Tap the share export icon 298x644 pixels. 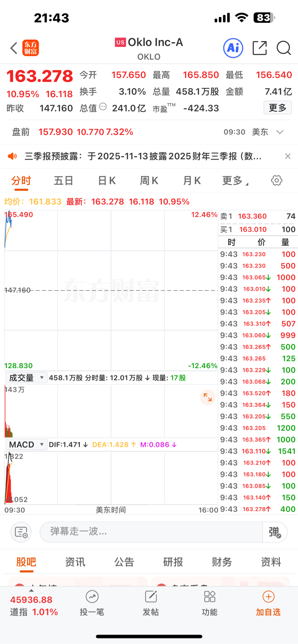[x=260, y=48]
